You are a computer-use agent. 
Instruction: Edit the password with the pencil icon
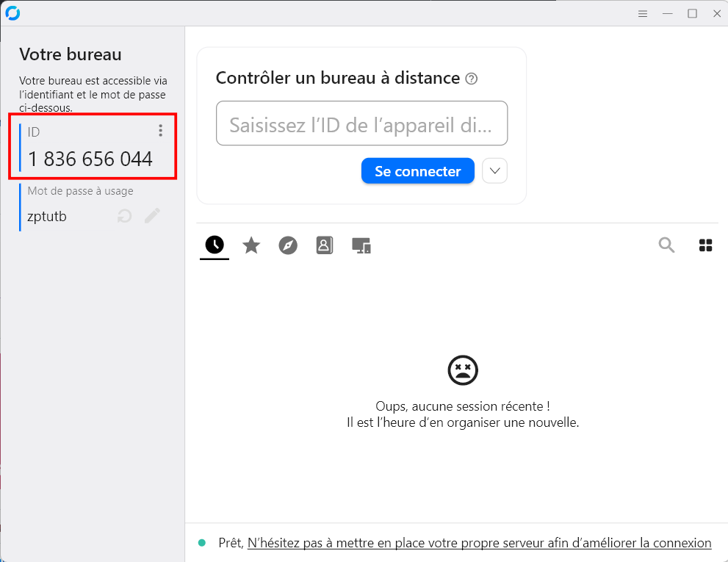coord(152,215)
